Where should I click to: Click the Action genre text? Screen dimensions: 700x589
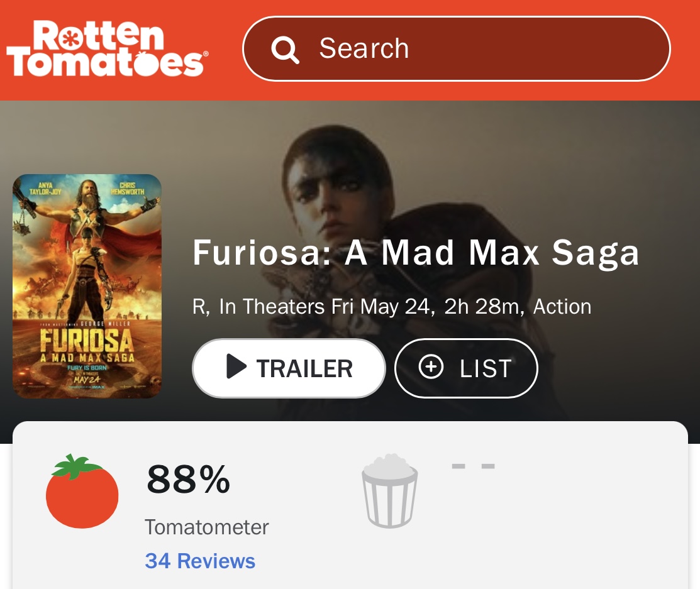(562, 307)
